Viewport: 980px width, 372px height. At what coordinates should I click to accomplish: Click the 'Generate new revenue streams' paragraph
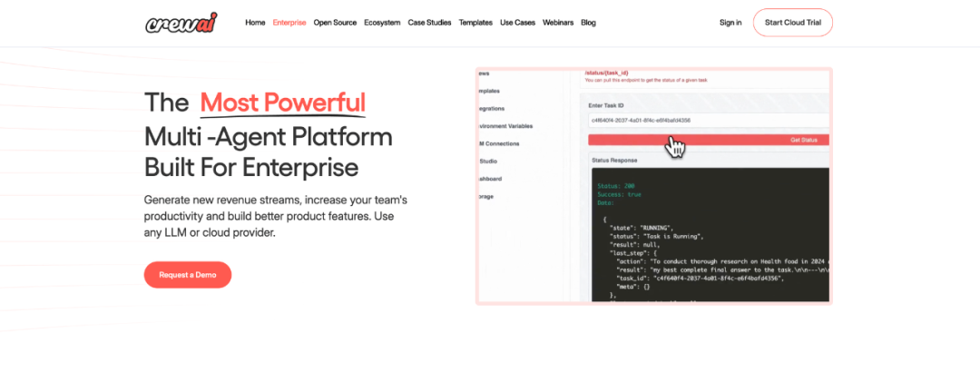[276, 216]
